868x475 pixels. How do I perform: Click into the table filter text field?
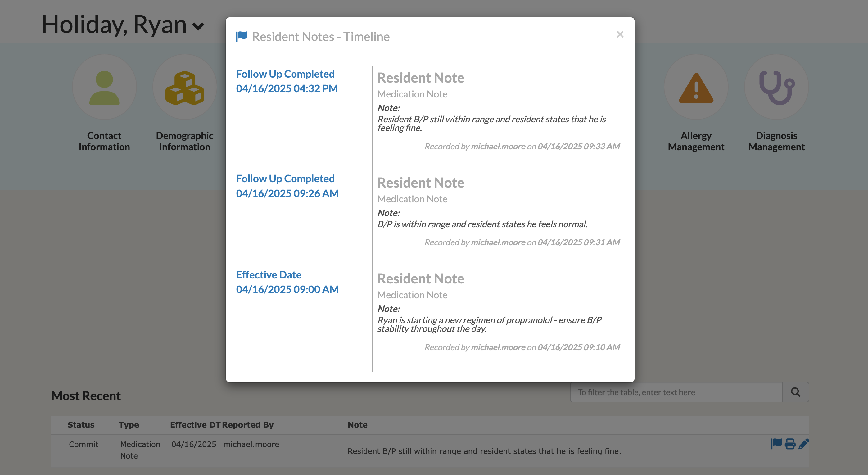tap(676, 392)
